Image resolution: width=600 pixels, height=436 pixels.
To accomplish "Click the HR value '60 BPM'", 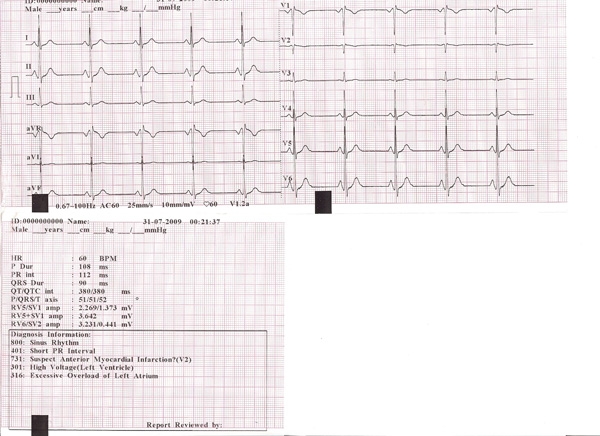I will pyautogui.click(x=98, y=258).
